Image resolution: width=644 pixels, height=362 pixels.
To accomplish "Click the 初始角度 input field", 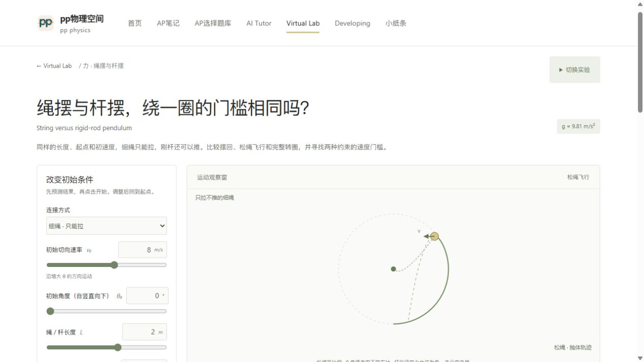I will 147,295.
